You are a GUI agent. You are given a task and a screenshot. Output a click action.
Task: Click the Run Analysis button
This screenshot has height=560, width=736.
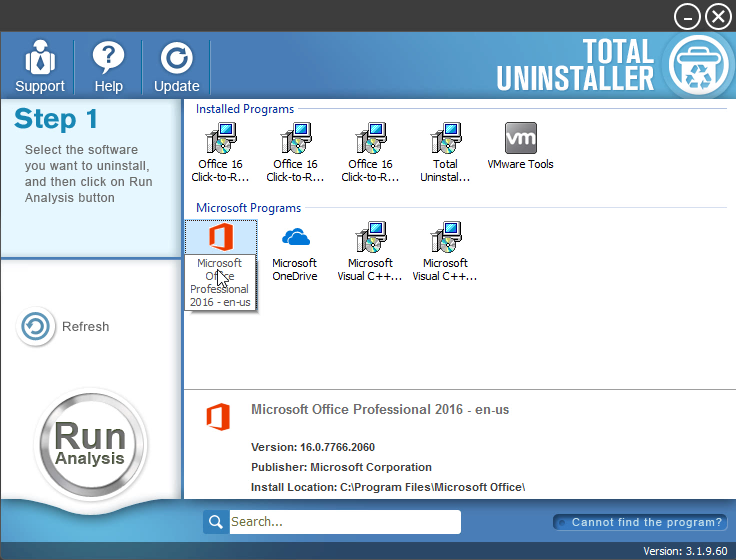[90, 444]
